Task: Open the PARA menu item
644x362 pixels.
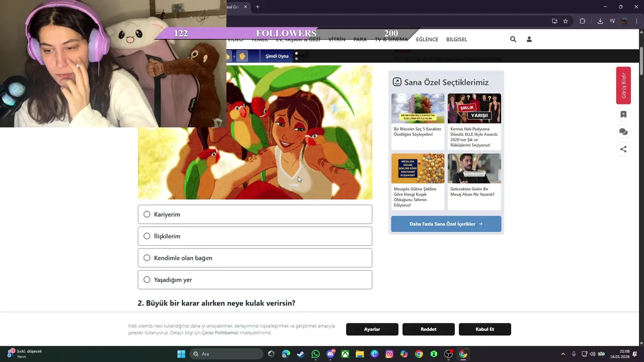Action: pos(360,39)
